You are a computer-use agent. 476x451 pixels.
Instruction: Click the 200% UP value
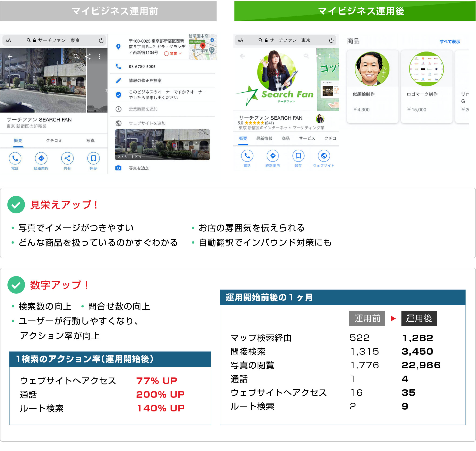pos(160,394)
